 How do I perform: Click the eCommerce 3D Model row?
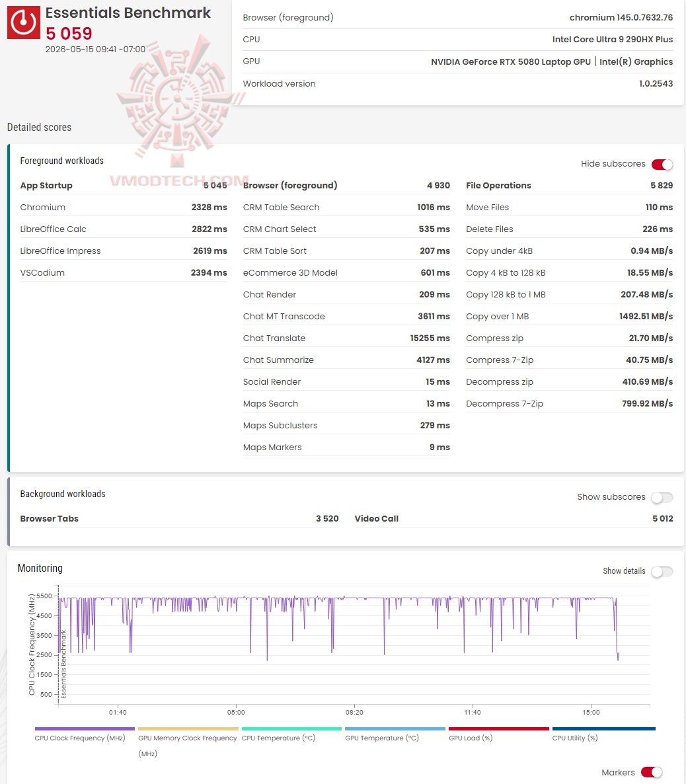point(346,272)
